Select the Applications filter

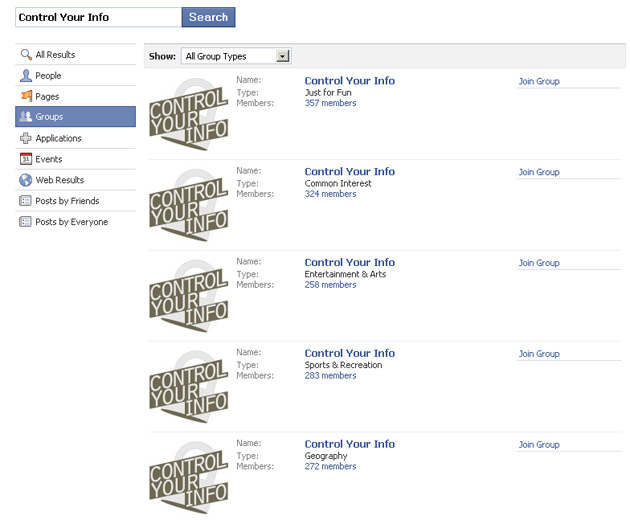(x=76, y=138)
